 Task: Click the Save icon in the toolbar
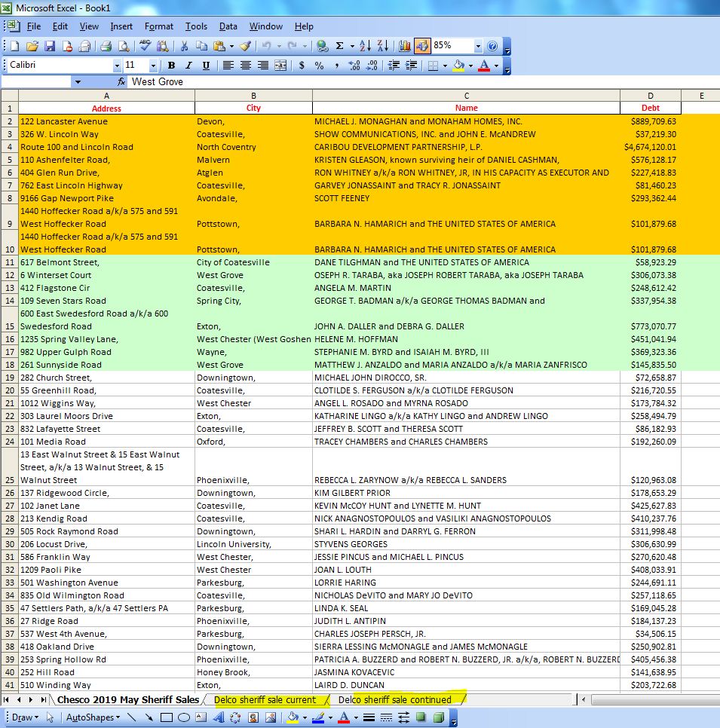click(50, 46)
